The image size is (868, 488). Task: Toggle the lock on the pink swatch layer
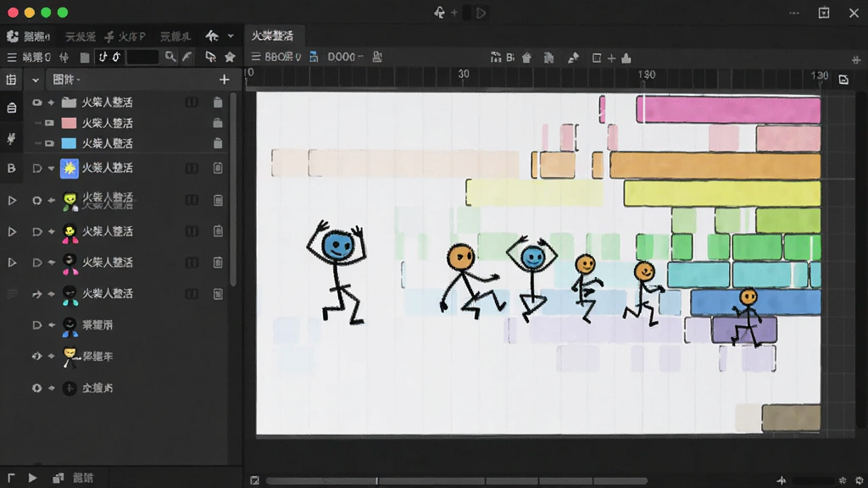218,123
